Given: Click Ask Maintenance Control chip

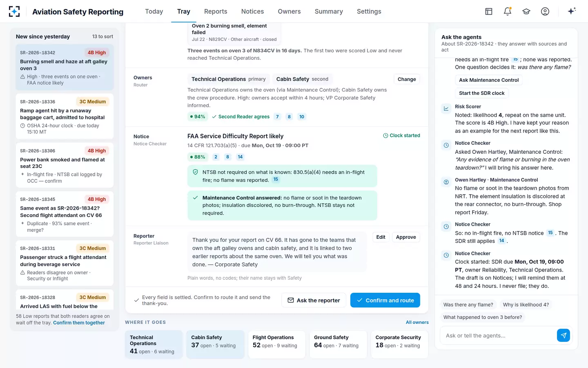Looking at the screenshot, I should (x=489, y=80).
